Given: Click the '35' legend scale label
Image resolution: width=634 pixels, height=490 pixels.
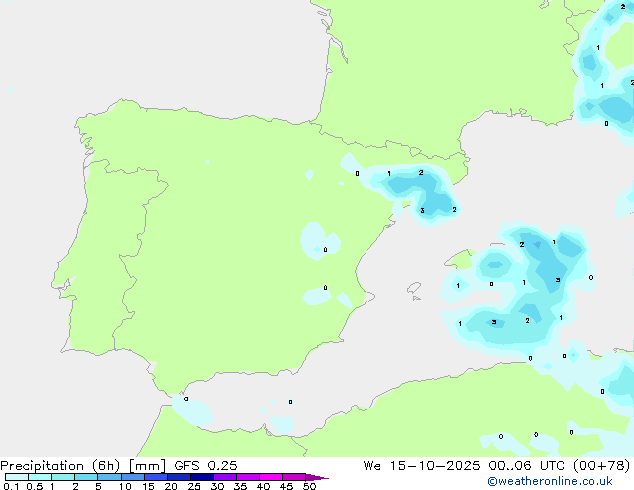Looking at the screenshot, I should point(240,486).
